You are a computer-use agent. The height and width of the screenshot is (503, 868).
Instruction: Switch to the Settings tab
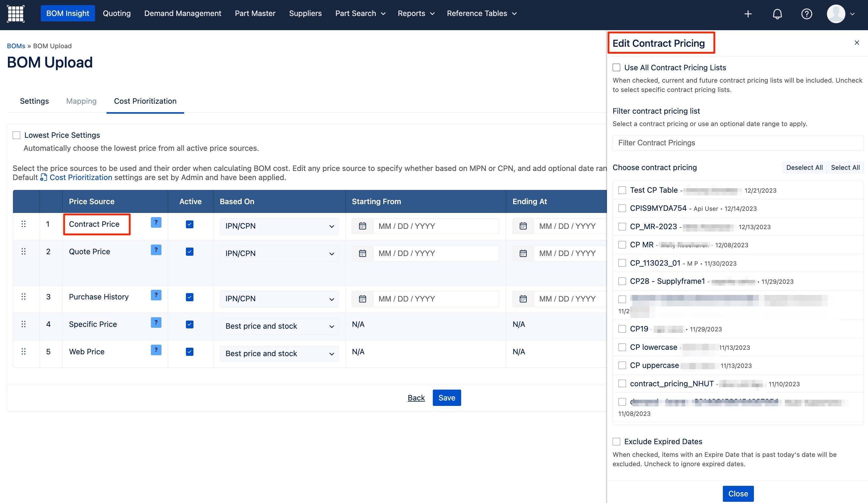pos(34,101)
